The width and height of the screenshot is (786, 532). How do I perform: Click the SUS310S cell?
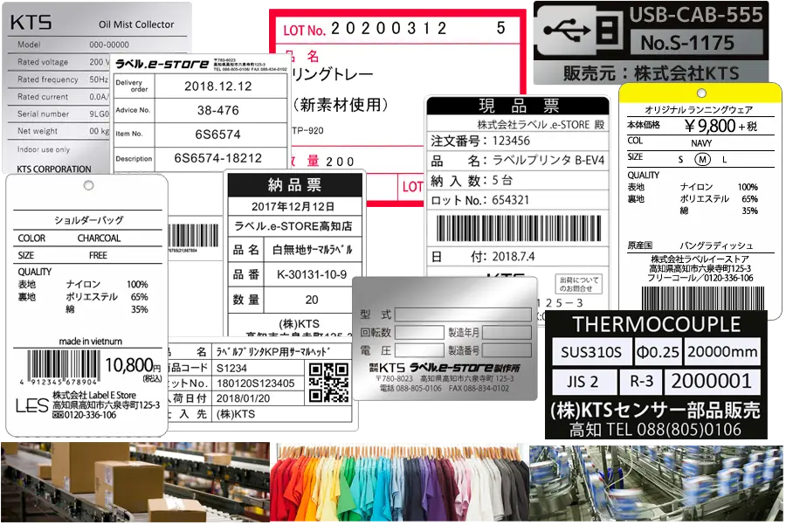pyautogui.click(x=591, y=352)
